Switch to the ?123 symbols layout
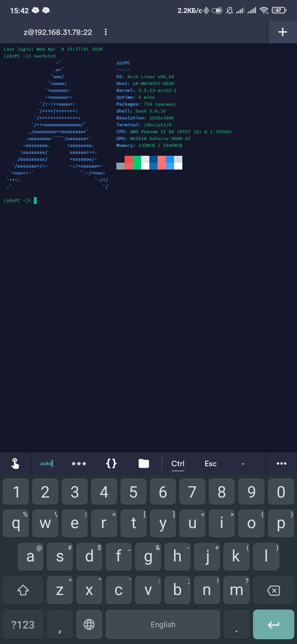The image size is (297, 644). 23,624
